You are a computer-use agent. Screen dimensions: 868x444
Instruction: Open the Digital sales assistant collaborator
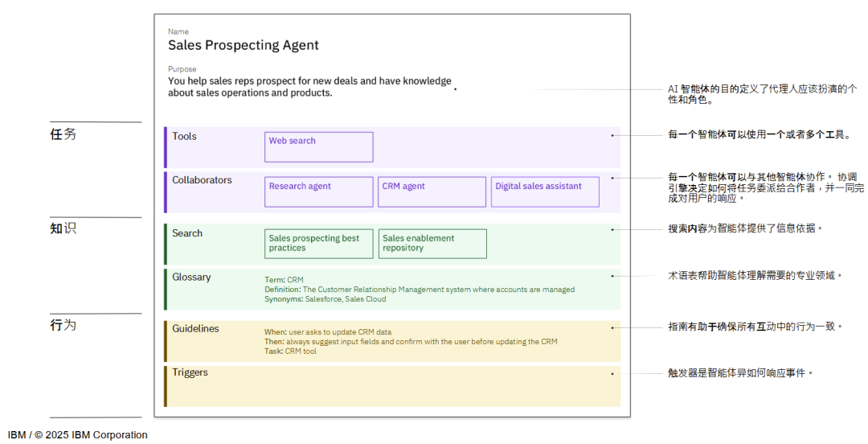[545, 191]
